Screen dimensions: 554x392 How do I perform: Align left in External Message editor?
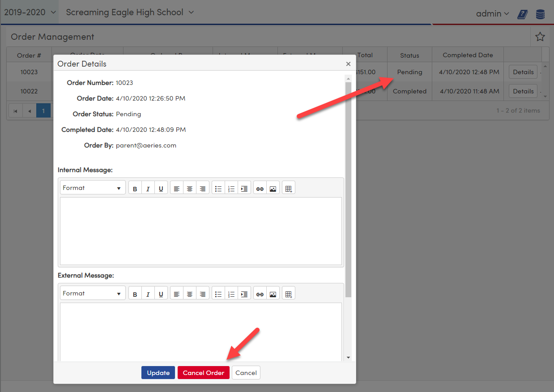coord(177,294)
